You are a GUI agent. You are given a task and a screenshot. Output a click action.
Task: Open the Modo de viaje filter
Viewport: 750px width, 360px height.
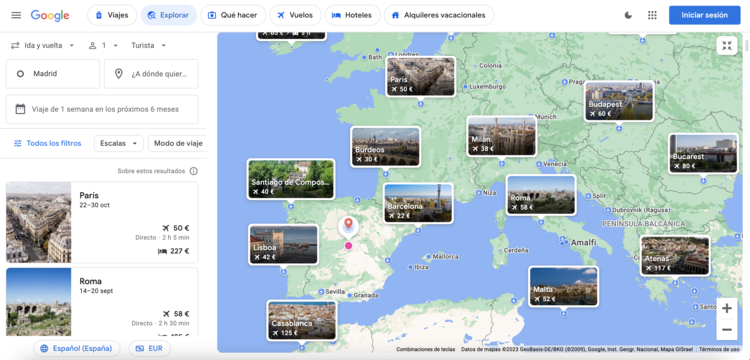point(177,143)
